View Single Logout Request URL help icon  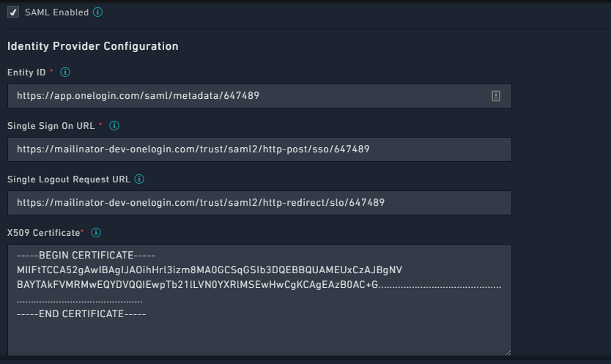point(139,179)
